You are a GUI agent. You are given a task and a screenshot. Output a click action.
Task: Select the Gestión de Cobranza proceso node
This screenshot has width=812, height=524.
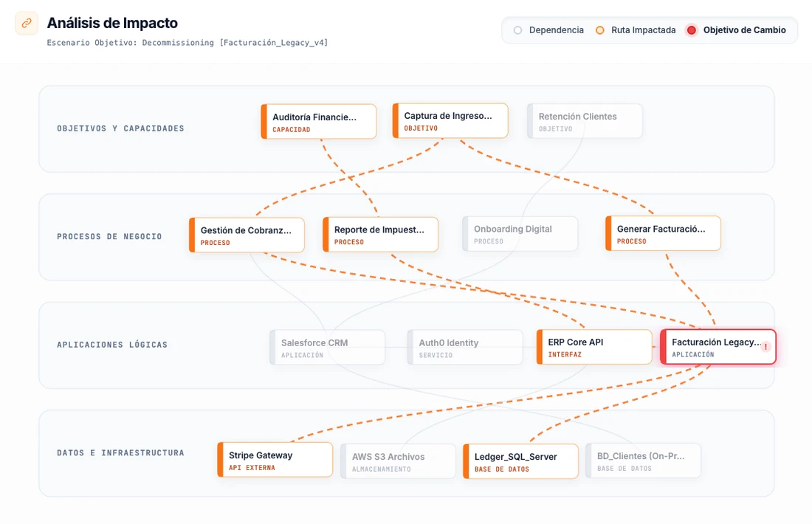pyautogui.click(x=247, y=234)
